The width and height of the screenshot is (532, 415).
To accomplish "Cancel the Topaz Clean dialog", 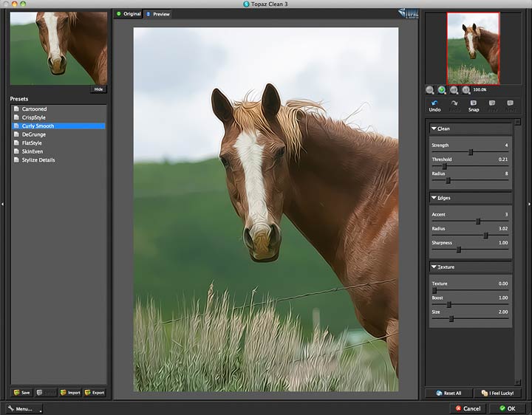I will 468,408.
